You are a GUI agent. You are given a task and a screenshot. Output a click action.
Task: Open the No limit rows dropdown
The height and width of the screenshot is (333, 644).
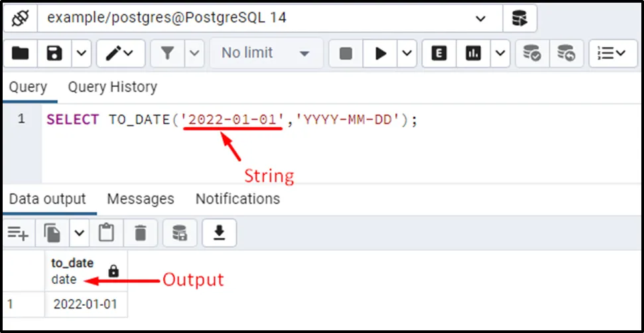point(266,53)
